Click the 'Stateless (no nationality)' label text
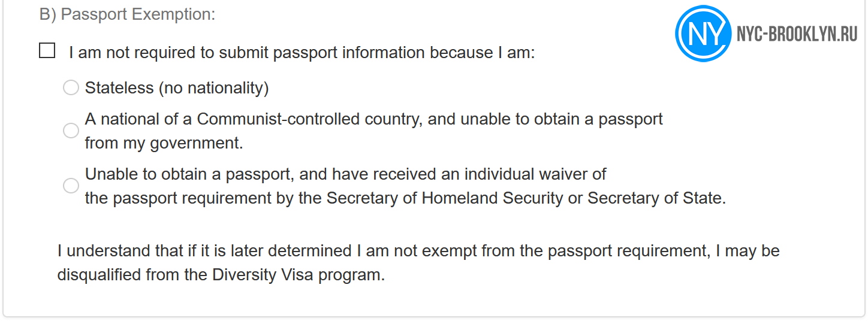The image size is (868, 321). tap(177, 88)
